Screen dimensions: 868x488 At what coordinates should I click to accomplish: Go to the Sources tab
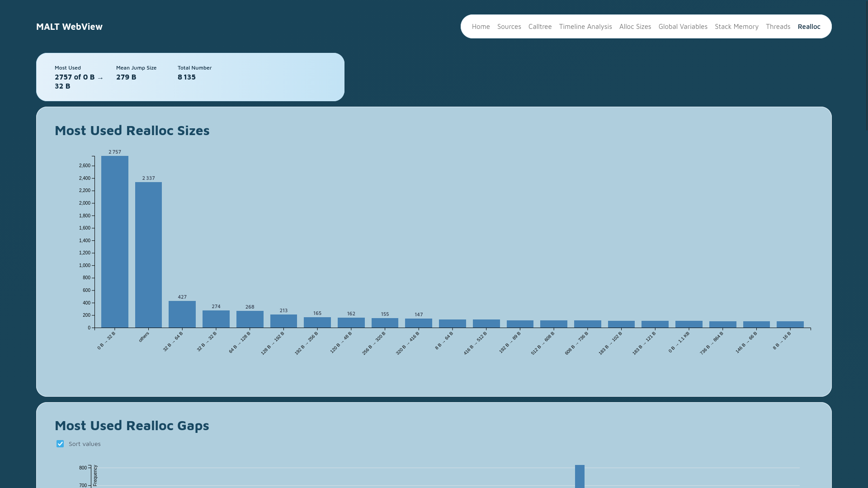[509, 27]
